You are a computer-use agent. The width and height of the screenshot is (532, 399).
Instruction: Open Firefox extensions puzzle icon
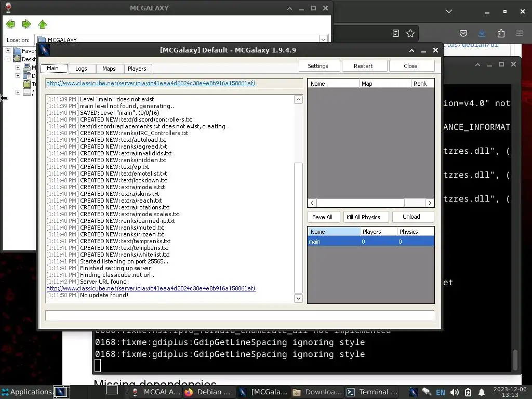[501, 33]
